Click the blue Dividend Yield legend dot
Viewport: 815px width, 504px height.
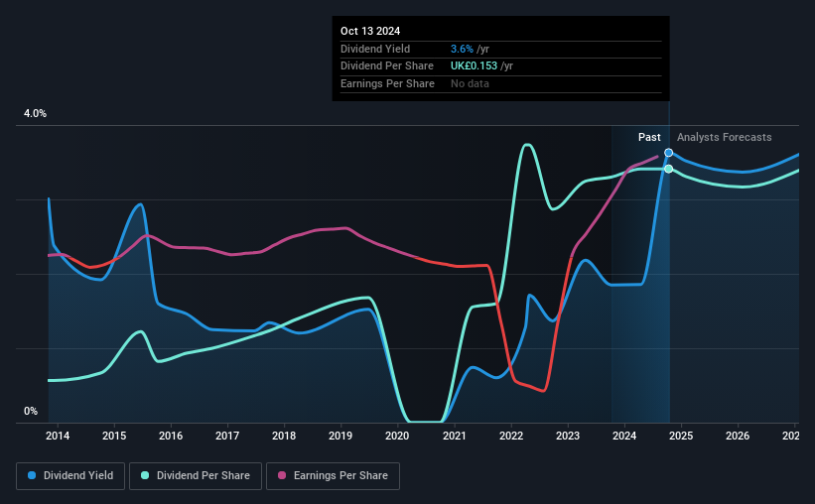32,475
